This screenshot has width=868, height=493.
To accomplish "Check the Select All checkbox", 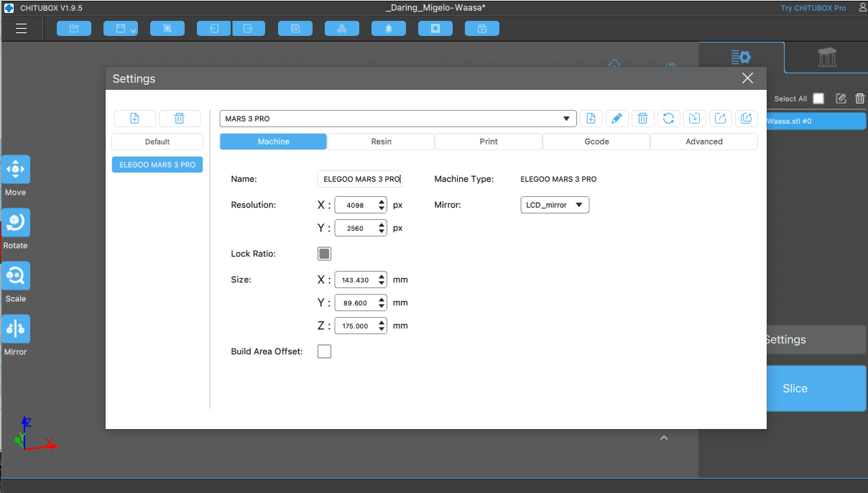I will (x=818, y=98).
